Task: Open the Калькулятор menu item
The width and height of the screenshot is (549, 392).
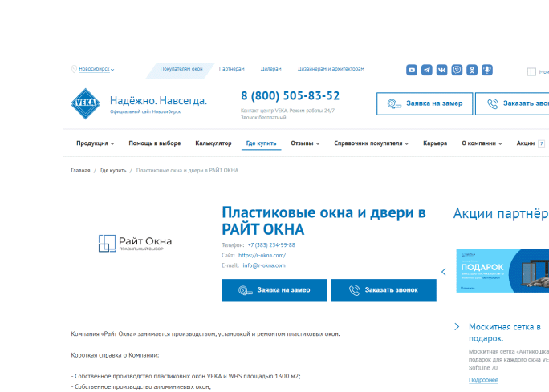Action: (213, 143)
